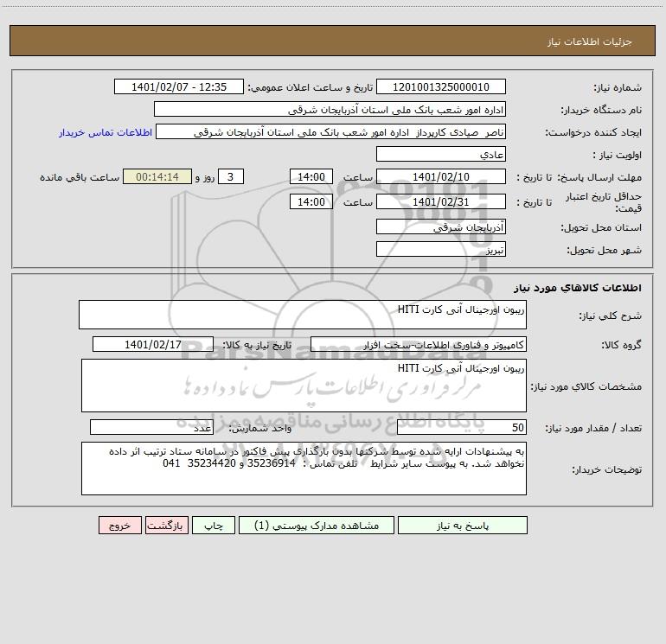Click the price validity date 1401/02/31

coord(441,201)
